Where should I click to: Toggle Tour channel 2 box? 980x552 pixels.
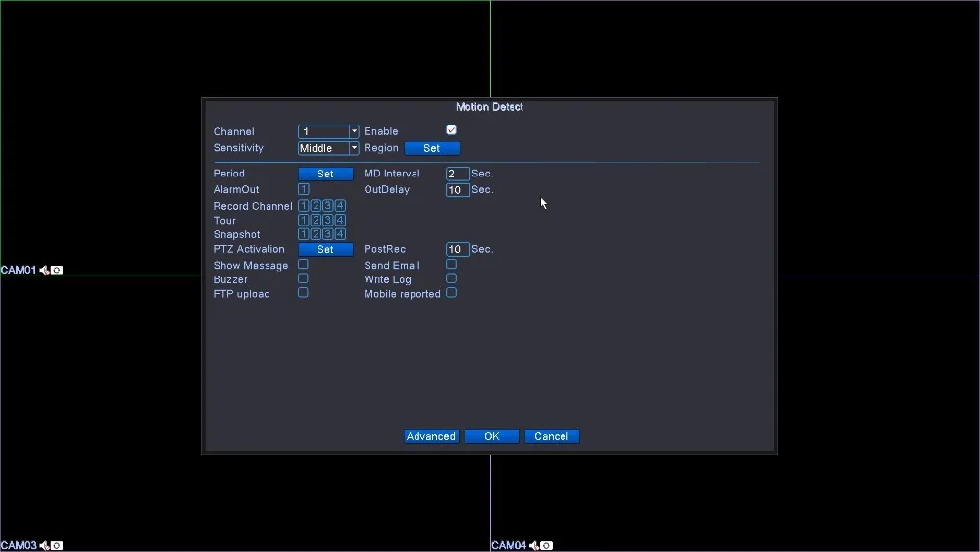click(x=316, y=220)
